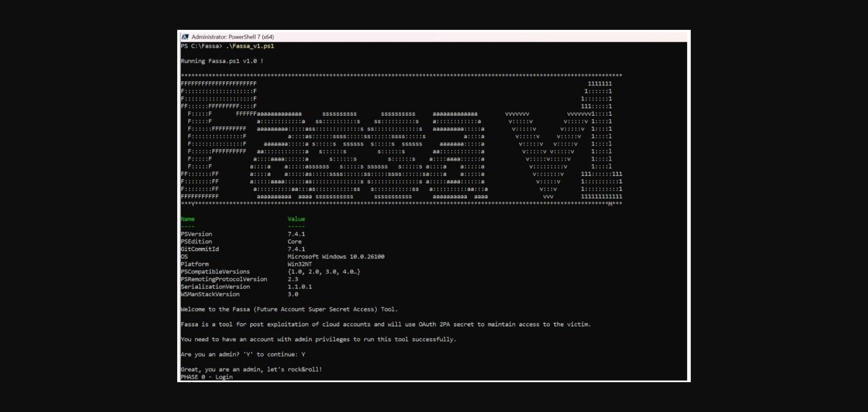The height and width of the screenshot is (412, 868).
Task: Click the 'PSRemotingProtocolVersion' property name
Action: pos(224,279)
